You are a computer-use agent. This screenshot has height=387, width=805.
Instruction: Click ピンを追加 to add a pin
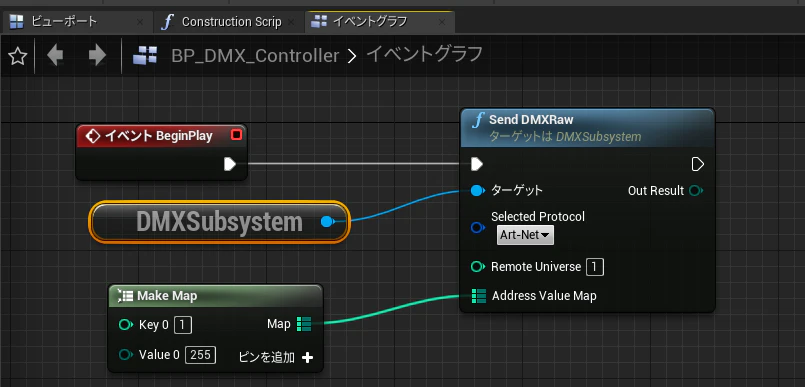276,358
